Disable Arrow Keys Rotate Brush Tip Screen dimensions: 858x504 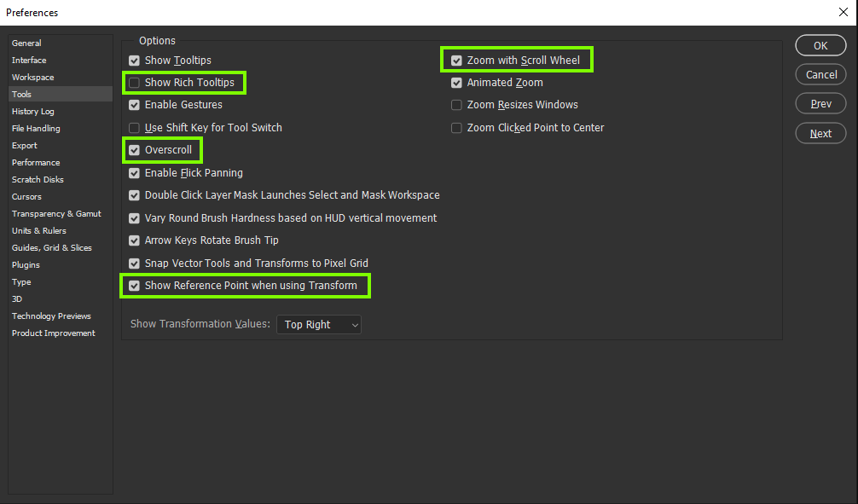click(134, 240)
